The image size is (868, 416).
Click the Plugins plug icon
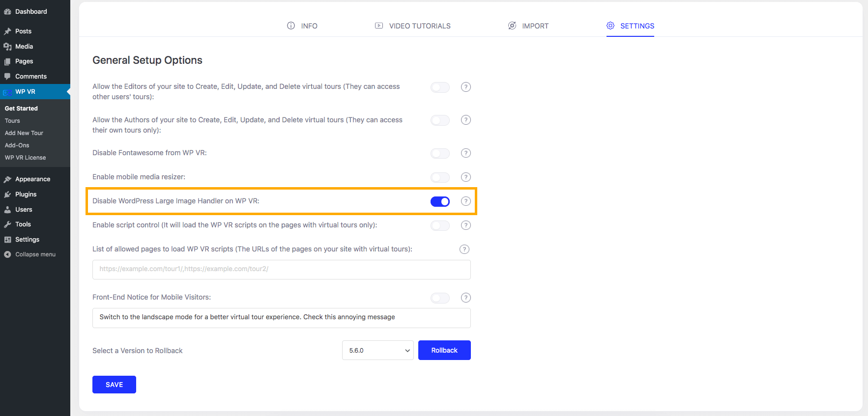click(7, 194)
